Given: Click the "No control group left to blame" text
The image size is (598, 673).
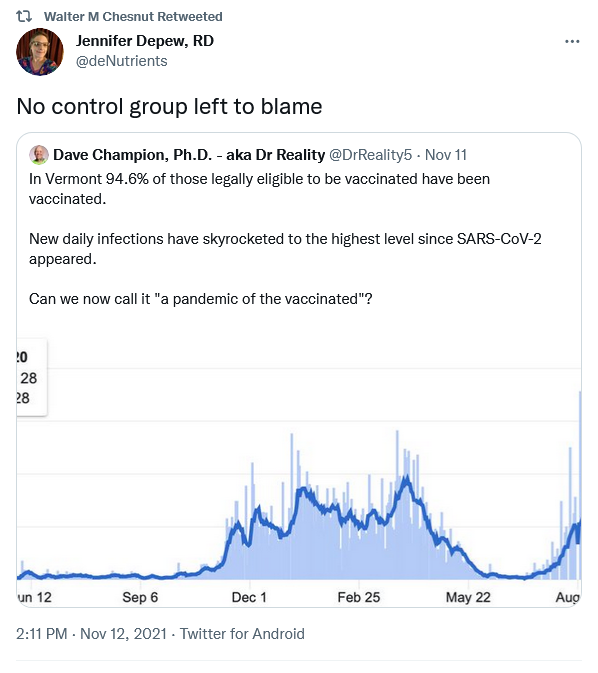Looking at the screenshot, I should click(169, 106).
